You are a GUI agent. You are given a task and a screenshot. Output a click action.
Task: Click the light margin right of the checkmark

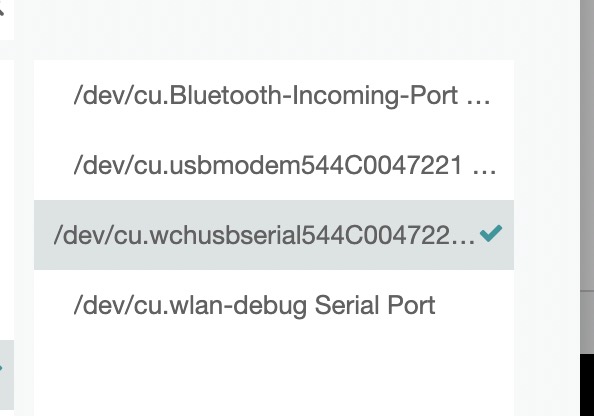pyautogui.click(x=547, y=235)
